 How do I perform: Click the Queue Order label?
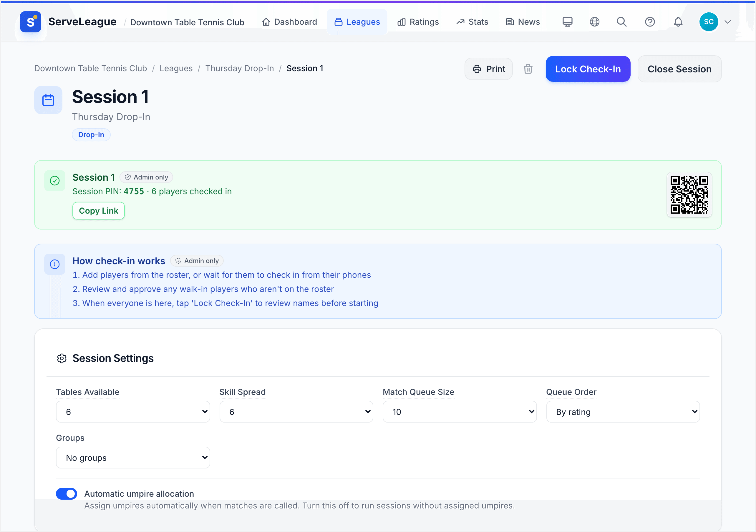[571, 392]
